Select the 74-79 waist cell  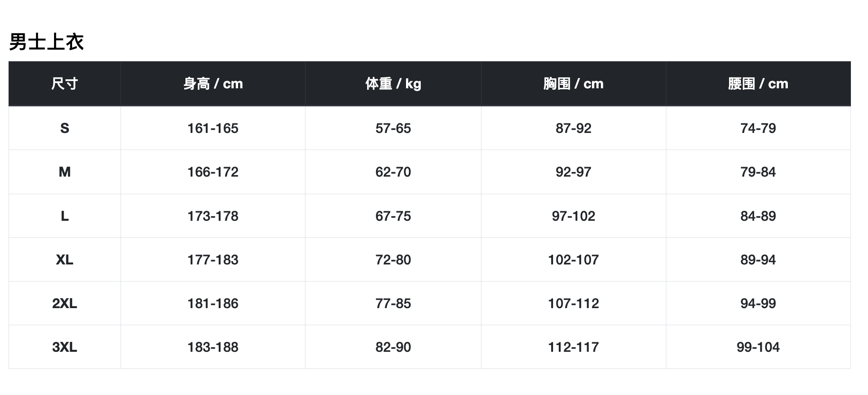pyautogui.click(x=758, y=128)
